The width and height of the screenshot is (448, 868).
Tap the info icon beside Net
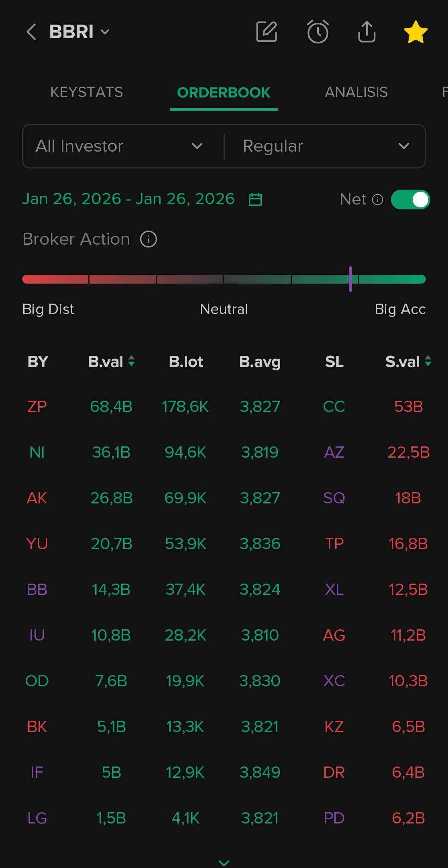pyautogui.click(x=378, y=199)
